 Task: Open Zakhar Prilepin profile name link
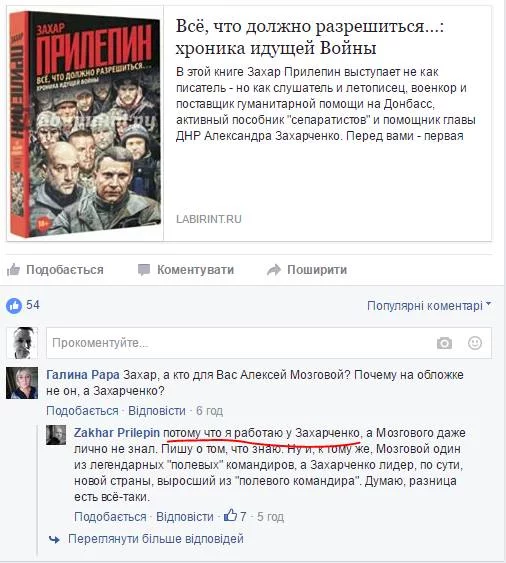pyautogui.click(x=117, y=433)
